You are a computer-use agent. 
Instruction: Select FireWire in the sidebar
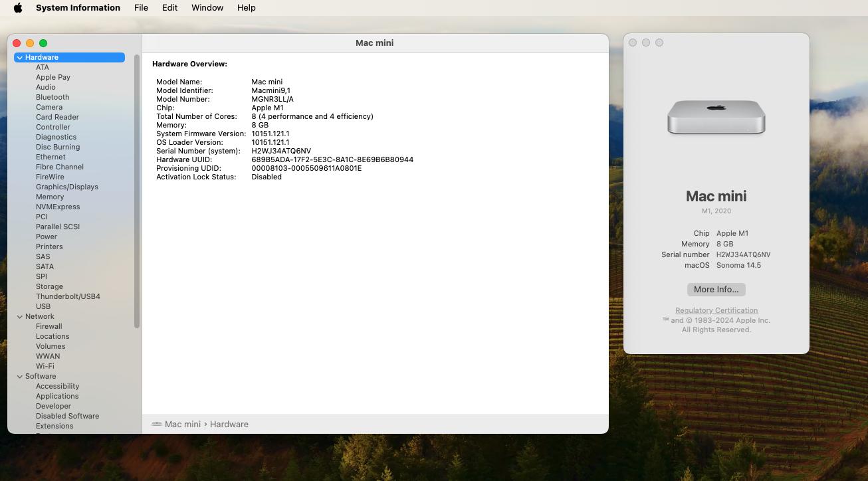click(x=50, y=177)
